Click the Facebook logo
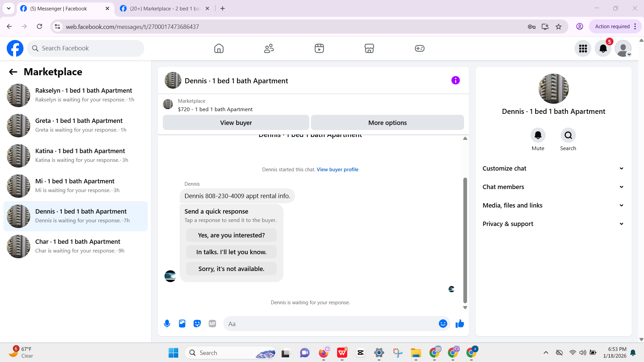The width and height of the screenshot is (644, 362). pyautogui.click(x=15, y=48)
